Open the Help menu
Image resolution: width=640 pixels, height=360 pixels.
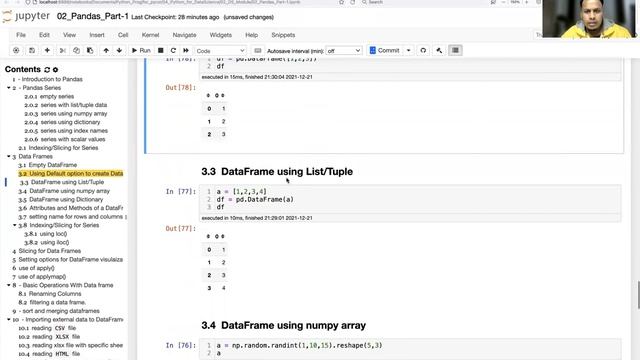coord(251,35)
